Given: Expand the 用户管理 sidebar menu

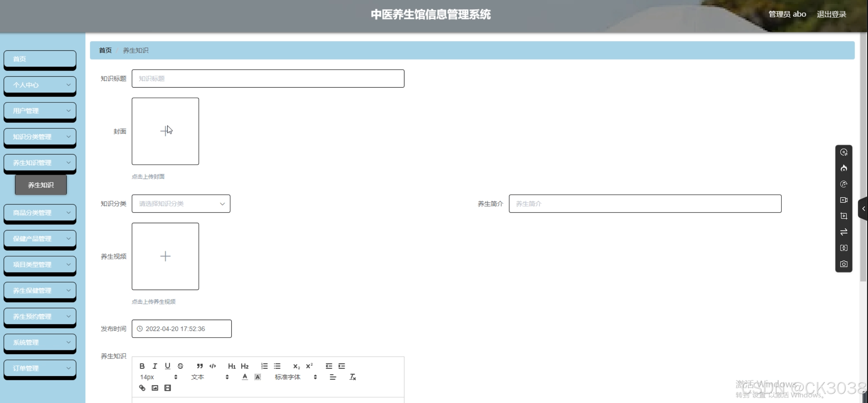Looking at the screenshot, I should [40, 111].
